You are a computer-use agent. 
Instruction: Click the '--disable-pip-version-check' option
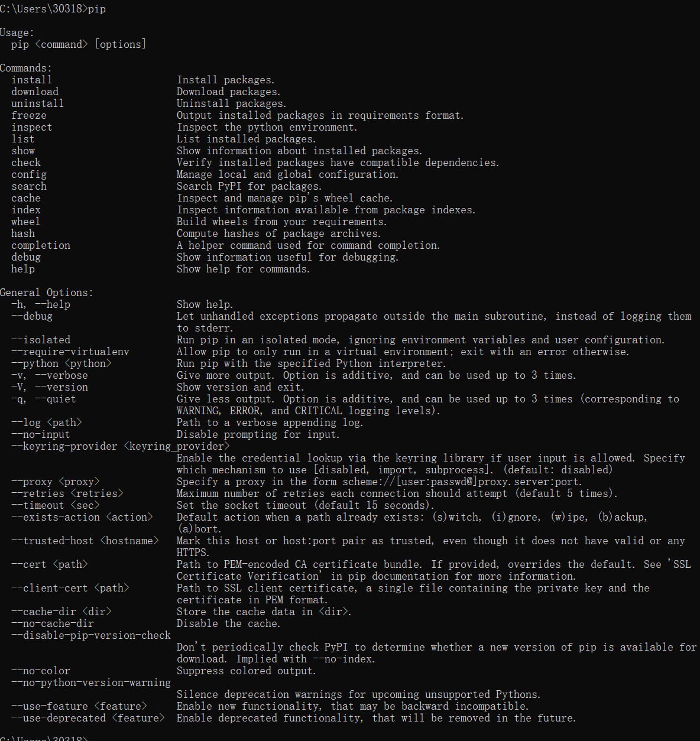pos(90,635)
